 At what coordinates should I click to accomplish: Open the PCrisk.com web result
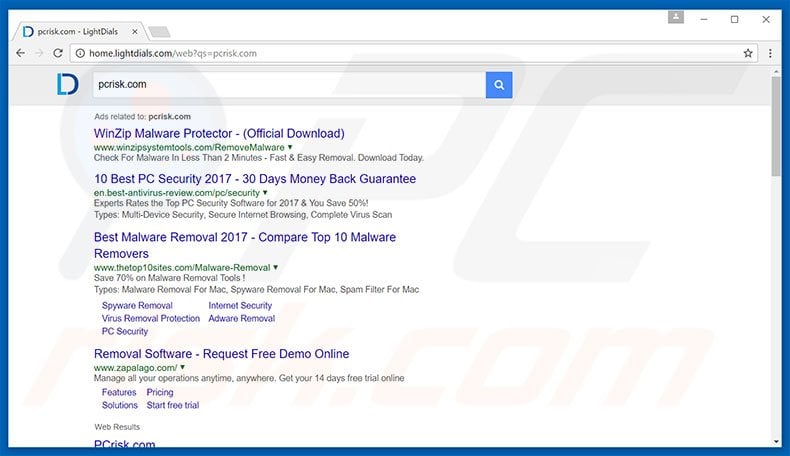124,444
